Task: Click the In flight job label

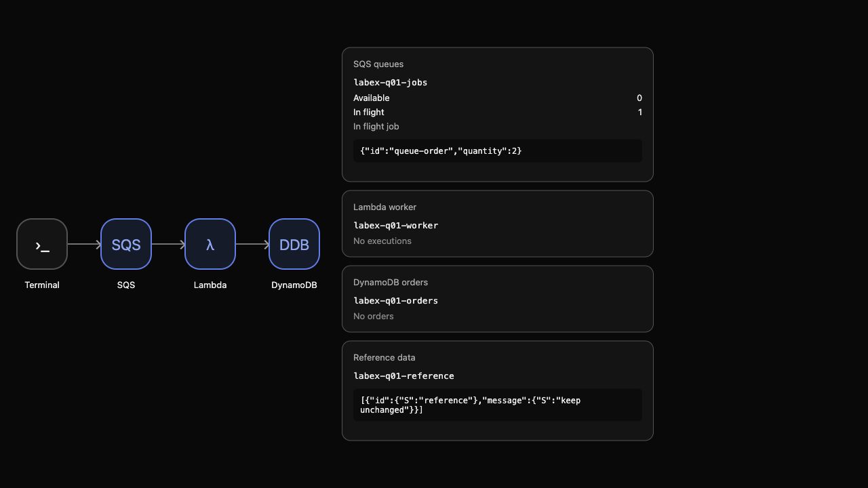Action: (376, 127)
